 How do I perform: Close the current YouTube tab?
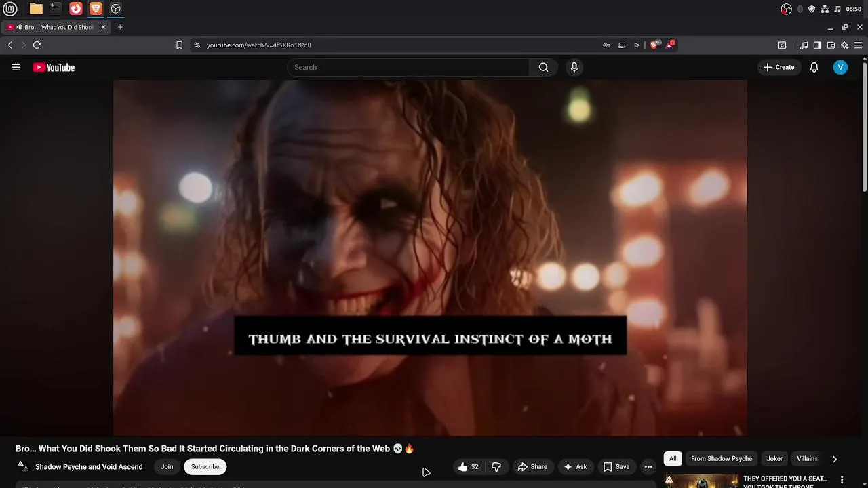click(103, 27)
